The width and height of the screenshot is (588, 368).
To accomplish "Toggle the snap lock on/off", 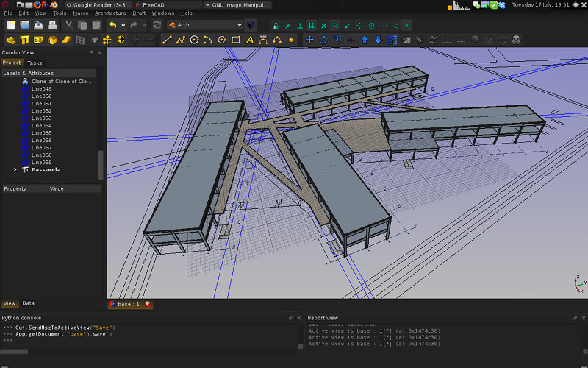I will (x=276, y=26).
